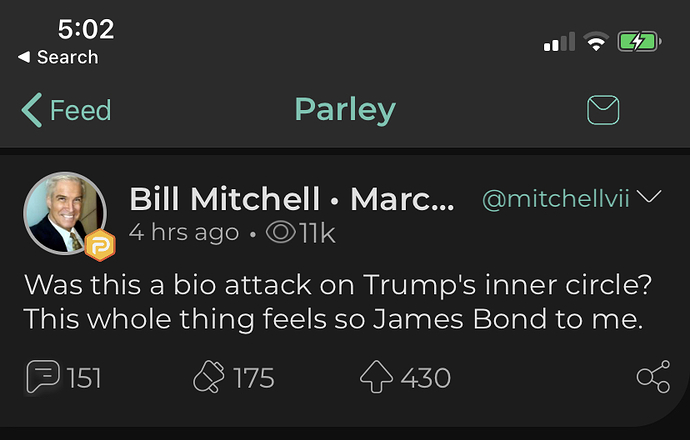Image resolution: width=690 pixels, height=440 pixels.
Task: Tap the battery charging status icon
Action: (x=639, y=42)
